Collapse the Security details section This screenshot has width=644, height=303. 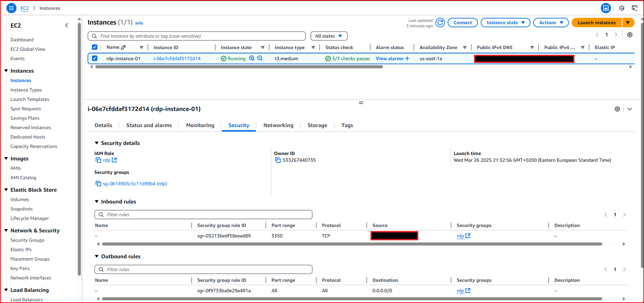(x=97, y=143)
